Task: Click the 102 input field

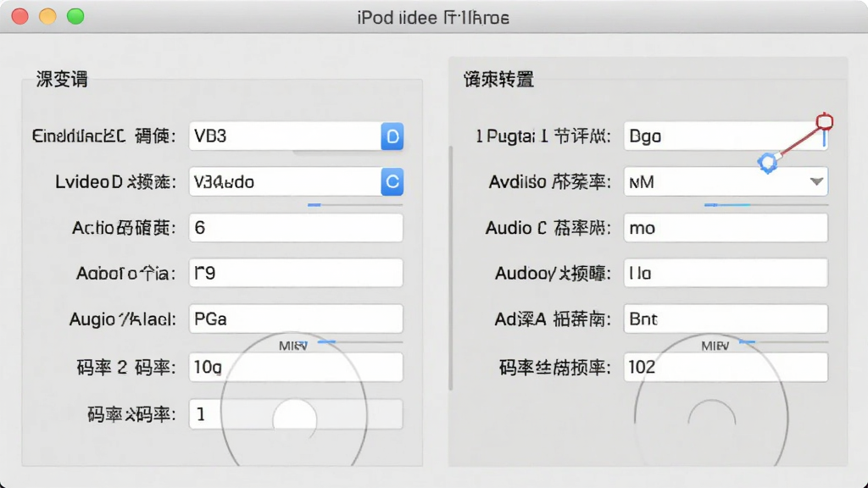Action: click(x=726, y=367)
